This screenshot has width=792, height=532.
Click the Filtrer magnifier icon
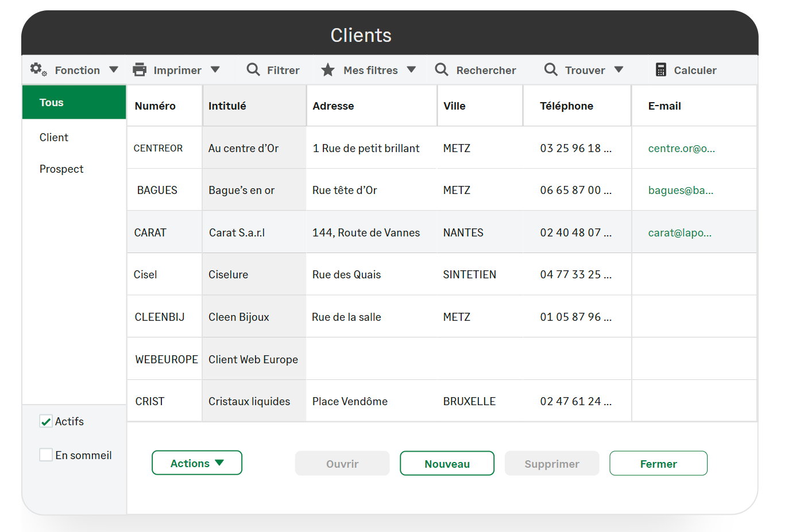pos(253,69)
